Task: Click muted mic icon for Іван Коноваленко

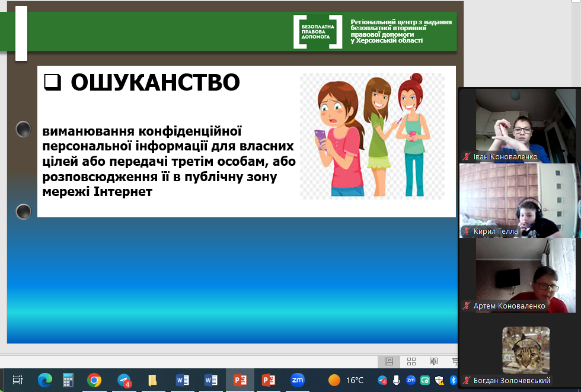Action: pyautogui.click(x=467, y=156)
